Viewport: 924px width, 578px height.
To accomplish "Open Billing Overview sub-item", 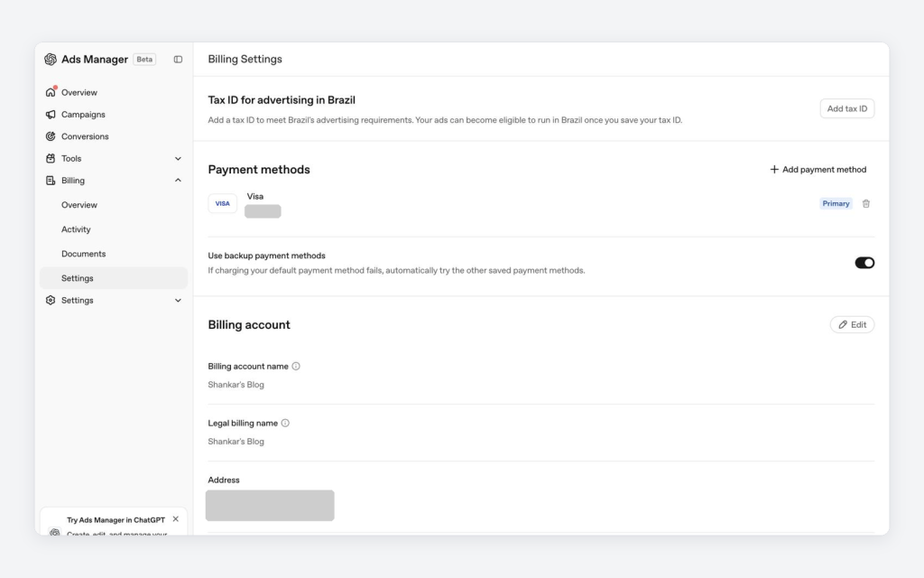I will pyautogui.click(x=79, y=205).
